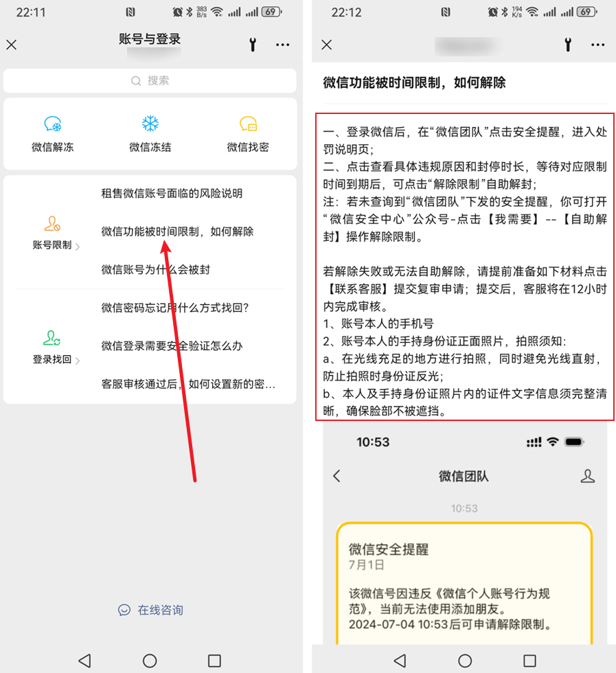Open 客服审核通过后，如何设置新的密… entry
616x673 pixels.
pos(188,384)
